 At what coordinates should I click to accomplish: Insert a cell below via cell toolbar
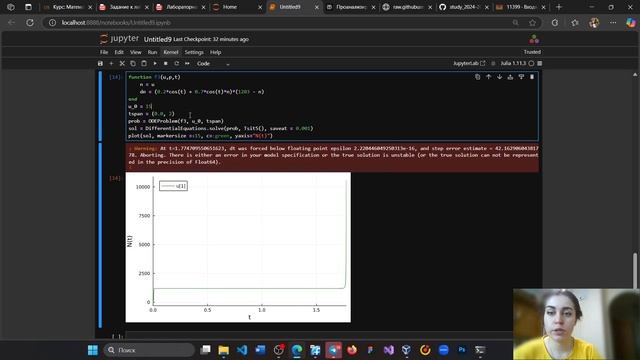(521, 77)
